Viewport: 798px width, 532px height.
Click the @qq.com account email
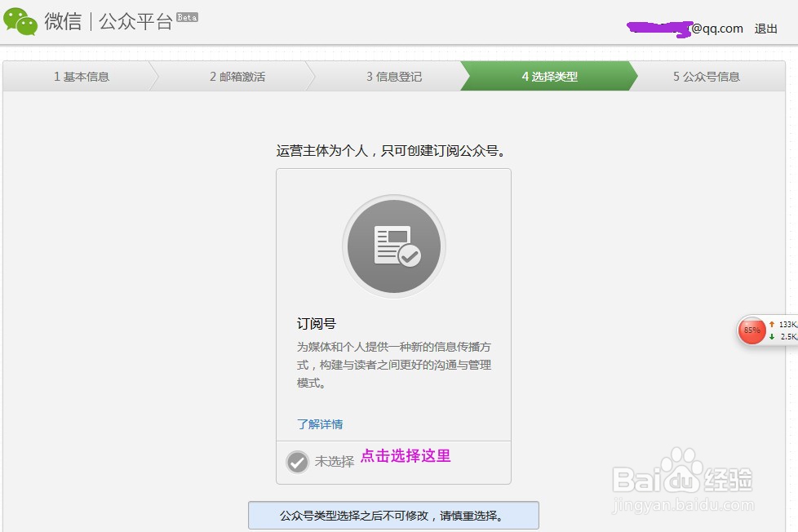coord(685,29)
